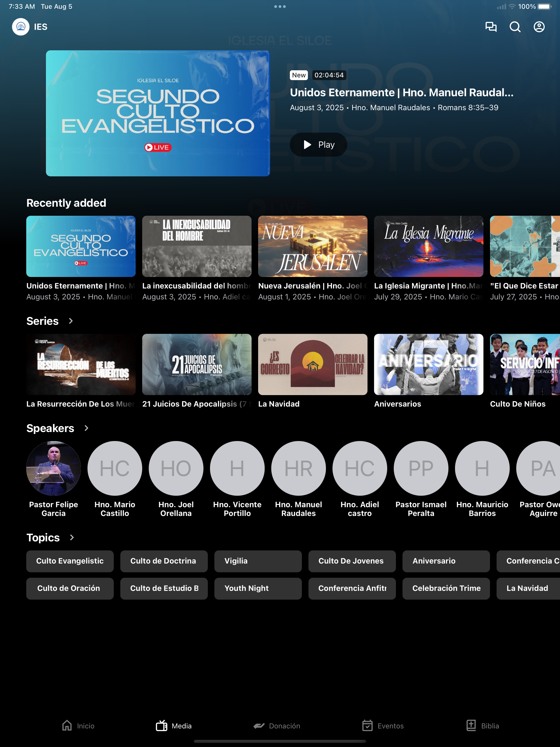This screenshot has width=560, height=747.
Task: Open the search magnifier icon
Action: pyautogui.click(x=515, y=27)
